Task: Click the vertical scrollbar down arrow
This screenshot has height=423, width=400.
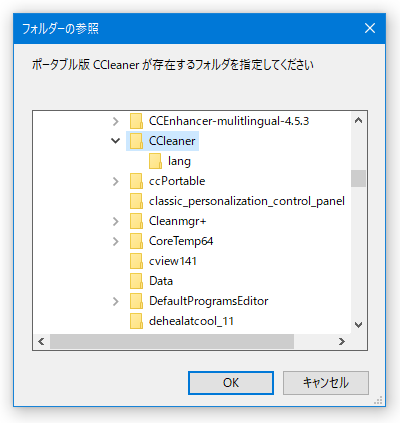Action: tap(359, 325)
